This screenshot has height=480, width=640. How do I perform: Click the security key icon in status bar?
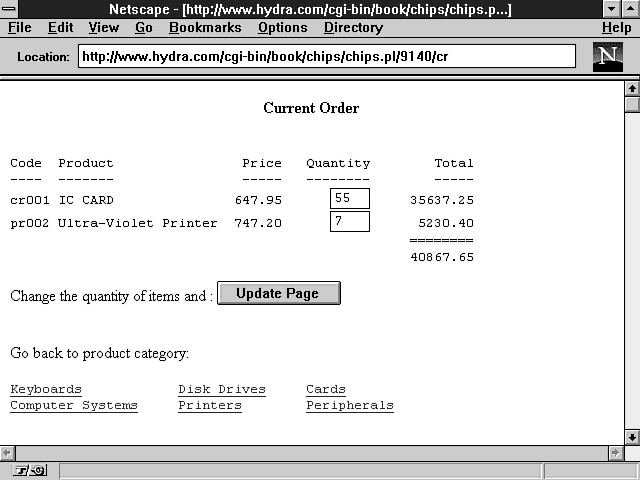pyautogui.click(x=29, y=470)
